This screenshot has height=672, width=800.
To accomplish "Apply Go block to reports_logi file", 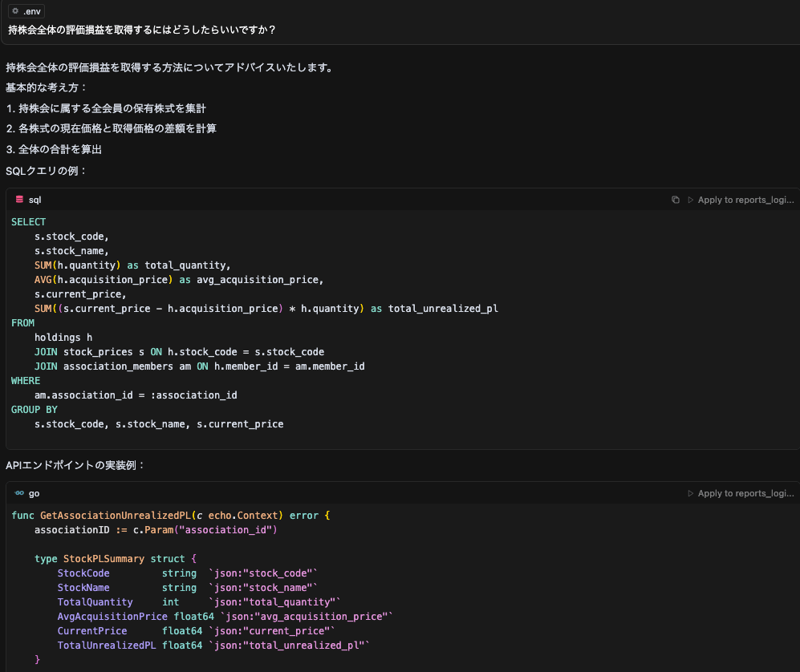I will pos(745,493).
